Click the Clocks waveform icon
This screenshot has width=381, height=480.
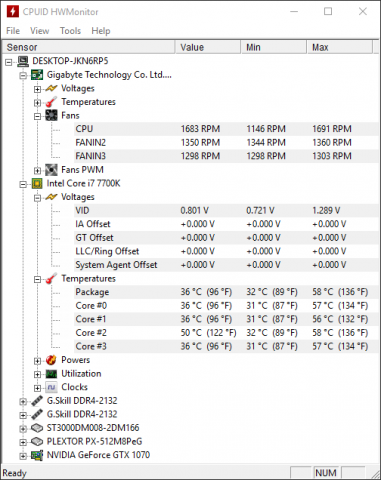point(51,387)
